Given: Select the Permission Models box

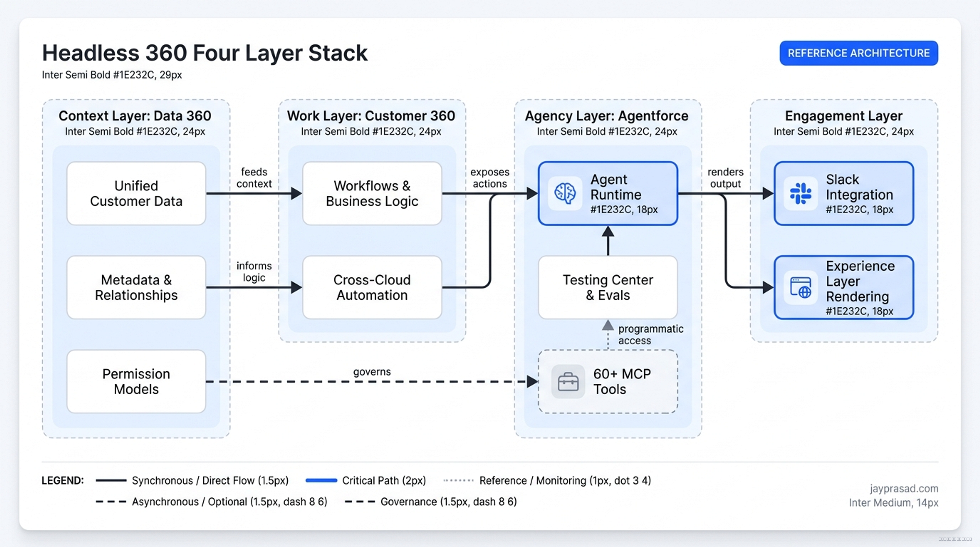Looking at the screenshot, I should click(136, 382).
